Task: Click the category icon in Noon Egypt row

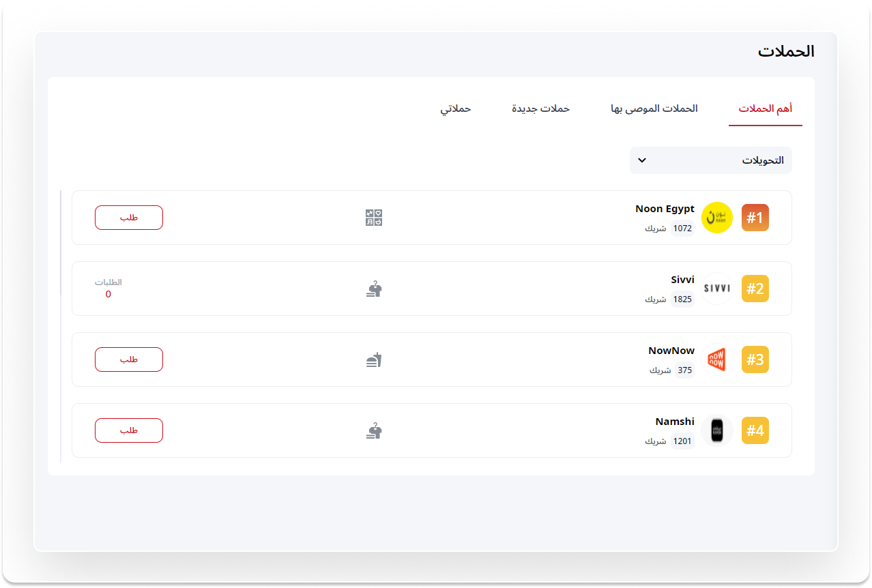Action: point(374,218)
